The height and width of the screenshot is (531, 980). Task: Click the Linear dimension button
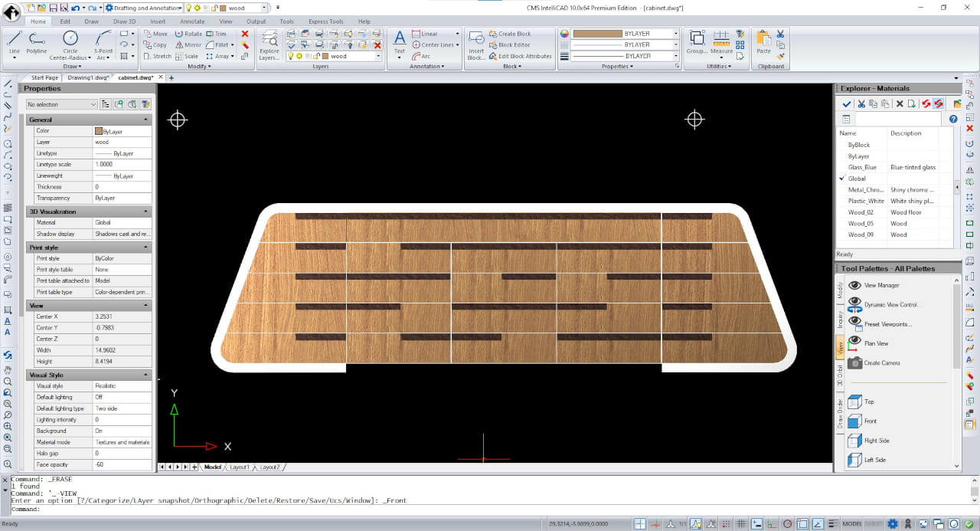tap(425, 34)
